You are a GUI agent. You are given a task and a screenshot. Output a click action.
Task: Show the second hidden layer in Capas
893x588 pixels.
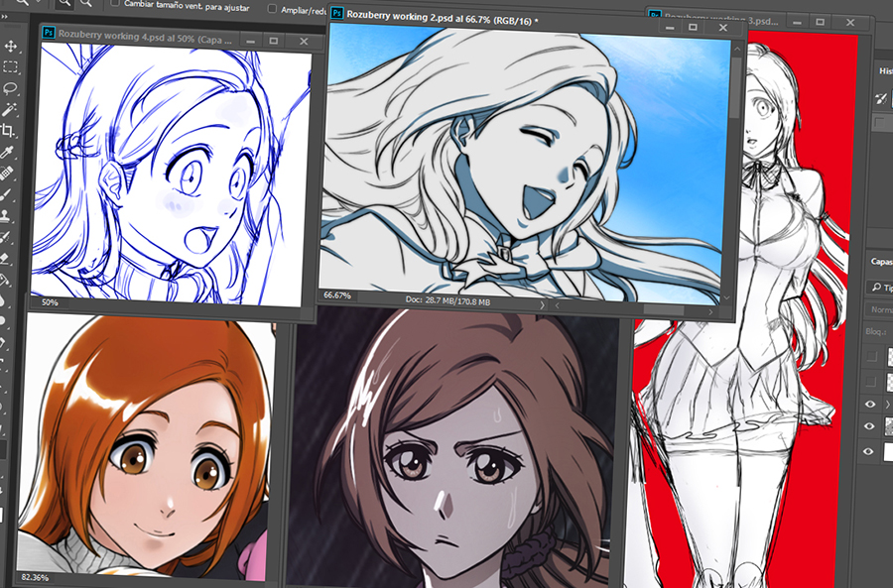click(871, 381)
